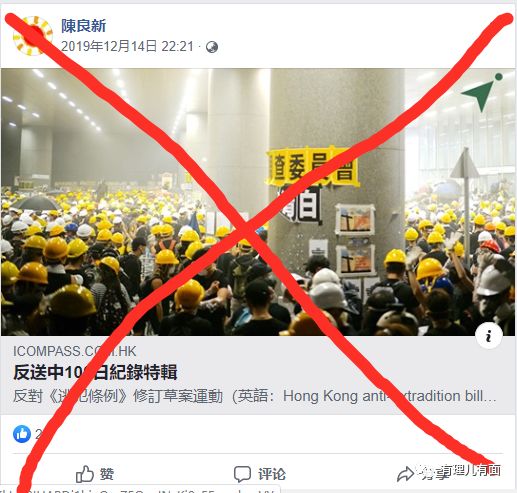Click the article description about the extradition bill
The image size is (517, 493).
(x=255, y=396)
